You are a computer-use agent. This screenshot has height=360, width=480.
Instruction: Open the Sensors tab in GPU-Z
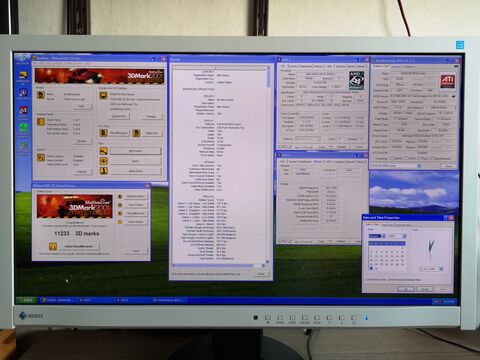(396, 66)
